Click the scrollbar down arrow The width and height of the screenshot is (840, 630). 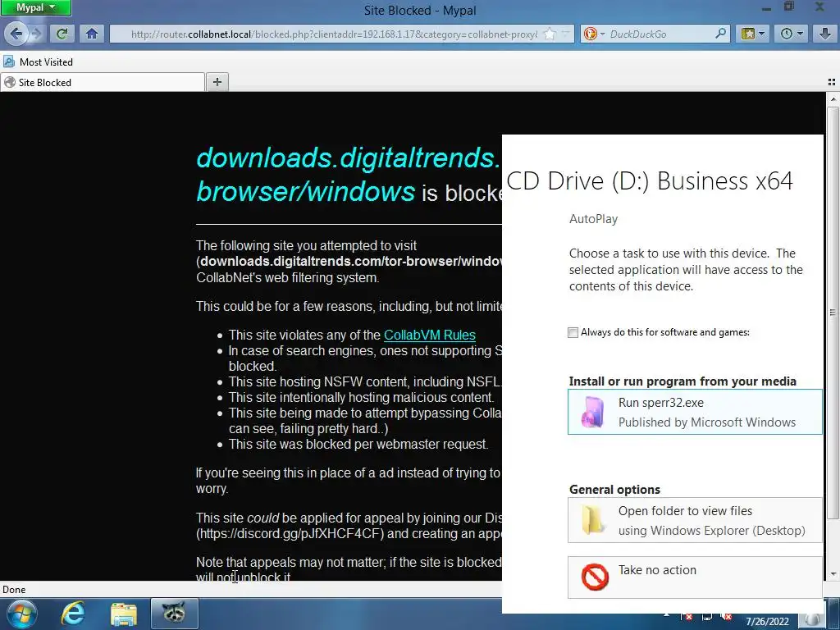[x=833, y=573]
